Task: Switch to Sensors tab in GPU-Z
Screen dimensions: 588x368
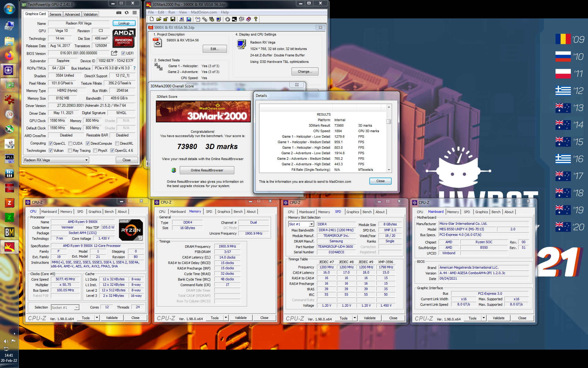Action: pyautogui.click(x=55, y=14)
